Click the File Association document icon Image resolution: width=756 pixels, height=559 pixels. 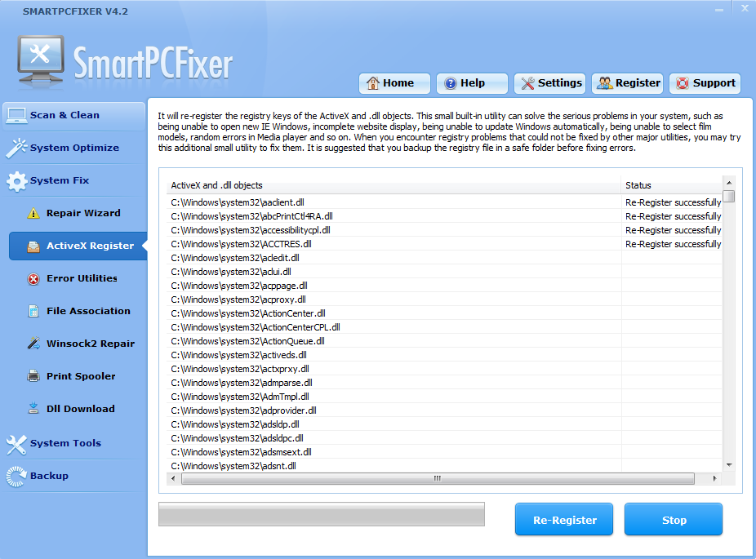coord(33,311)
